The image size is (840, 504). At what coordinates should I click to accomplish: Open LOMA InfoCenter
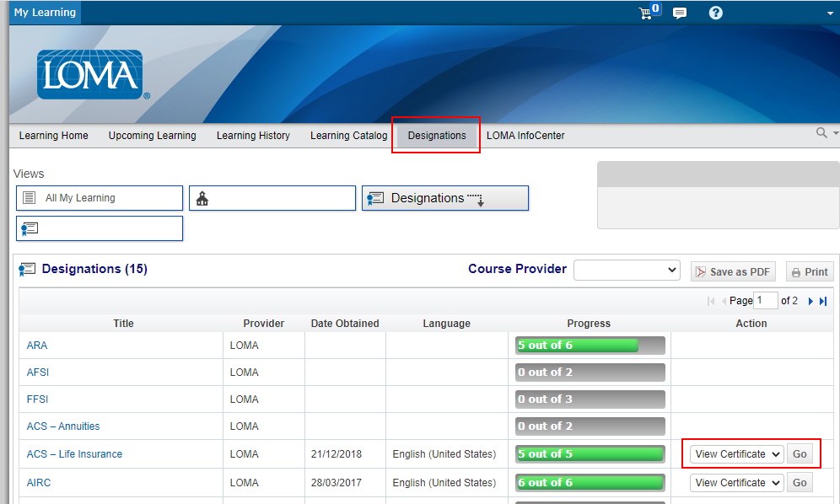(x=525, y=136)
